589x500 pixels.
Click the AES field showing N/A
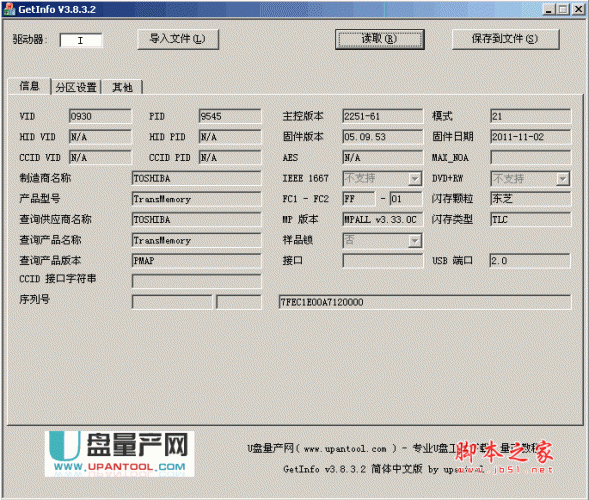coord(382,158)
